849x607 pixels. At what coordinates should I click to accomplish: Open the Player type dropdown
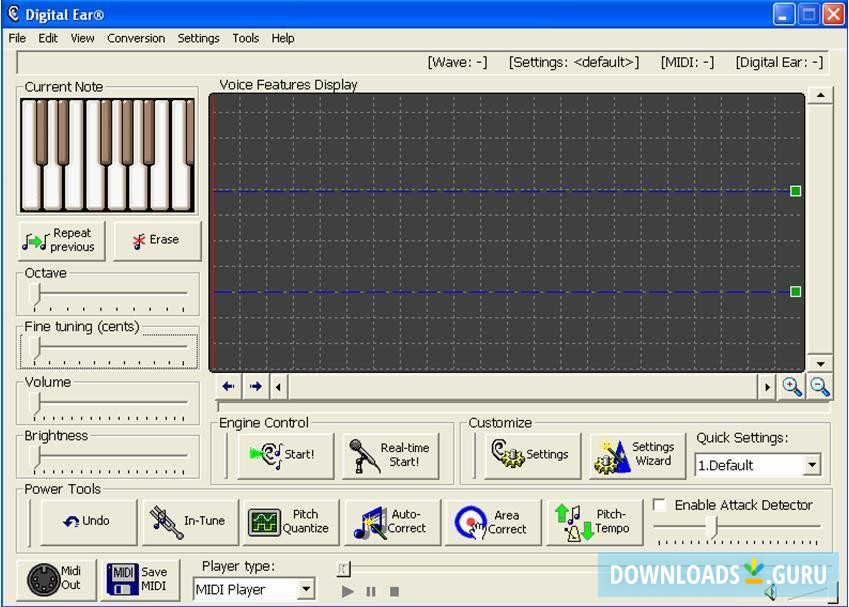point(307,589)
